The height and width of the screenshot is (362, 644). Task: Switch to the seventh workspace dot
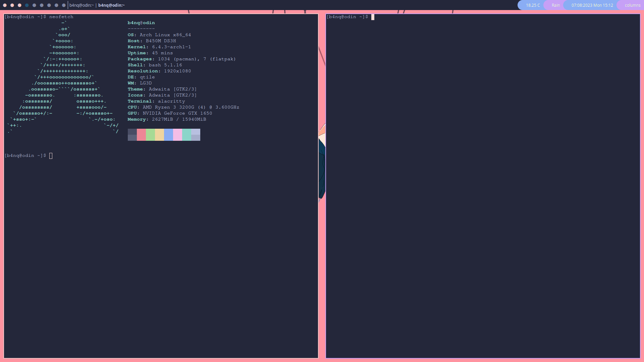[x=49, y=5]
